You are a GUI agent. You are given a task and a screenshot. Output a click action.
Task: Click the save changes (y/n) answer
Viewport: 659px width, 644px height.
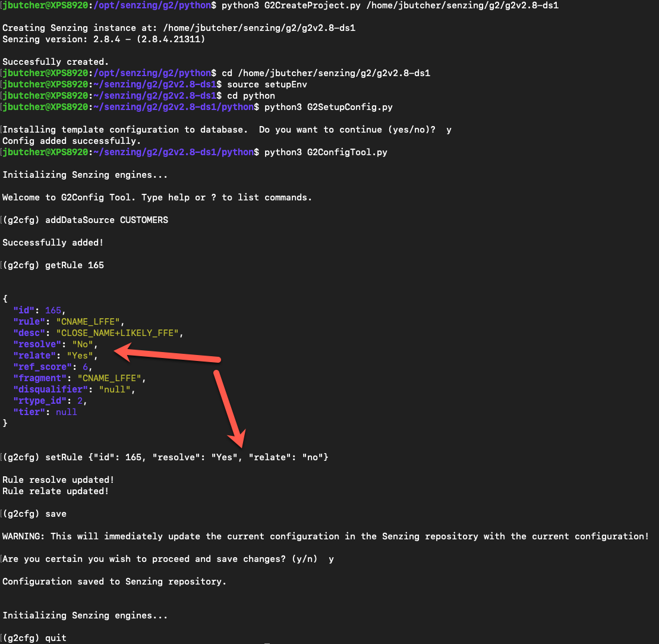pyautogui.click(x=331, y=559)
